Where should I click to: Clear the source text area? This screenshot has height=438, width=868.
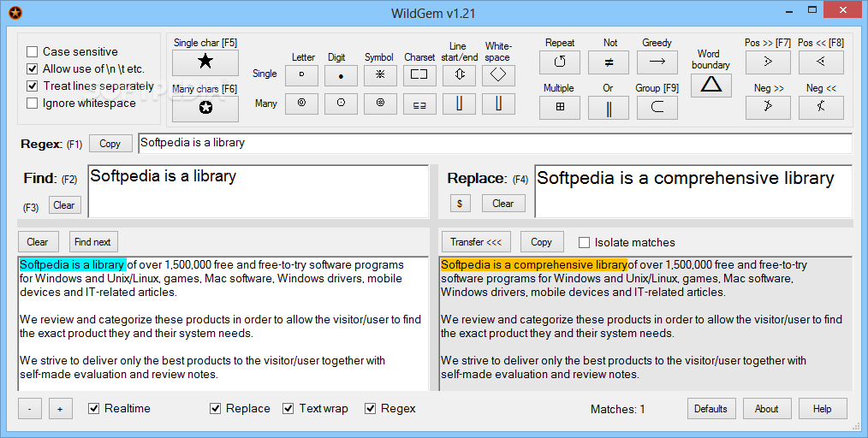click(x=38, y=242)
